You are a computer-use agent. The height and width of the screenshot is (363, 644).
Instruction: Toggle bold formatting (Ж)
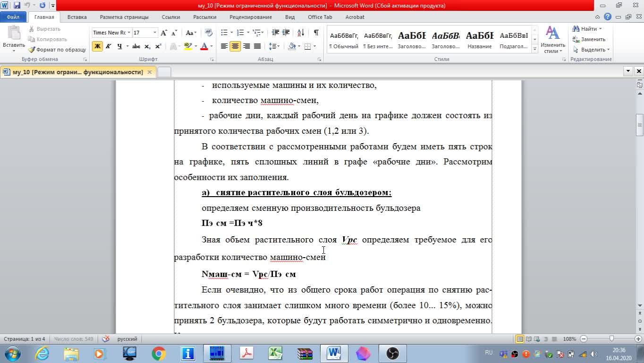point(97,46)
